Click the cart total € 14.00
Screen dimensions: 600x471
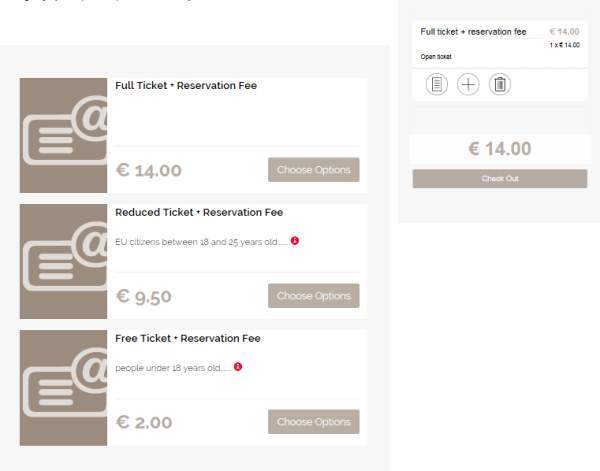(x=500, y=148)
